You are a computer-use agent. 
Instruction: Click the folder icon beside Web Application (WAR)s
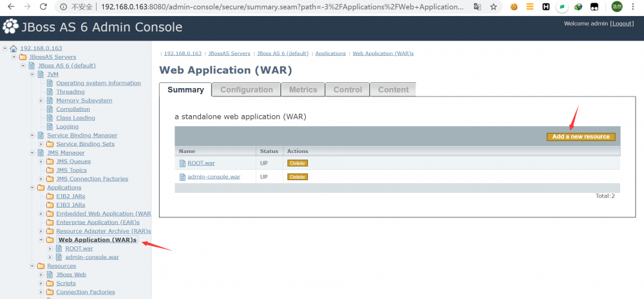click(50, 240)
